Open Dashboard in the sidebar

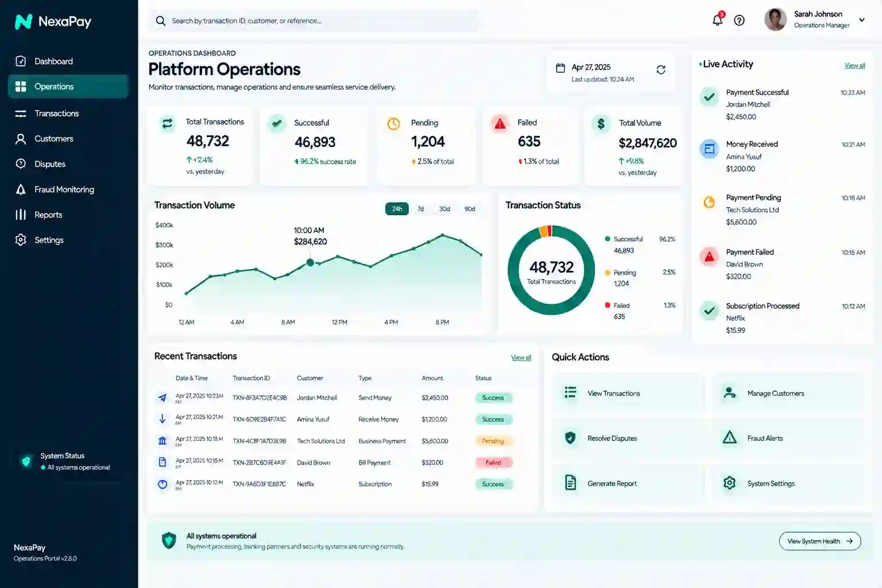[x=68, y=61]
